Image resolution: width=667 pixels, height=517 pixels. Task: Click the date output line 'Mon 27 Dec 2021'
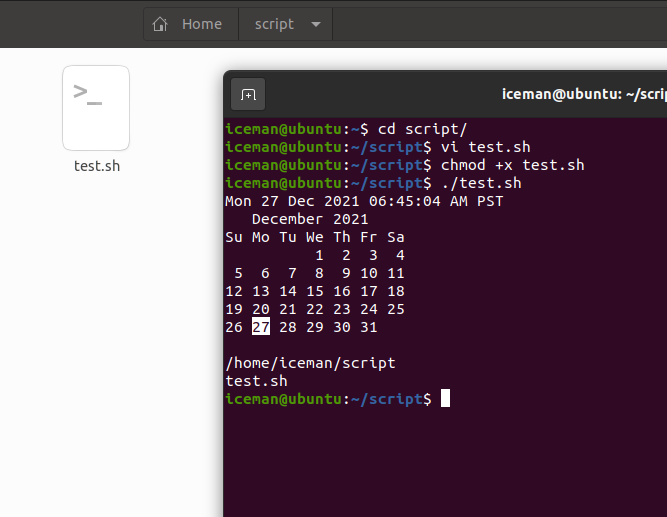click(364, 201)
